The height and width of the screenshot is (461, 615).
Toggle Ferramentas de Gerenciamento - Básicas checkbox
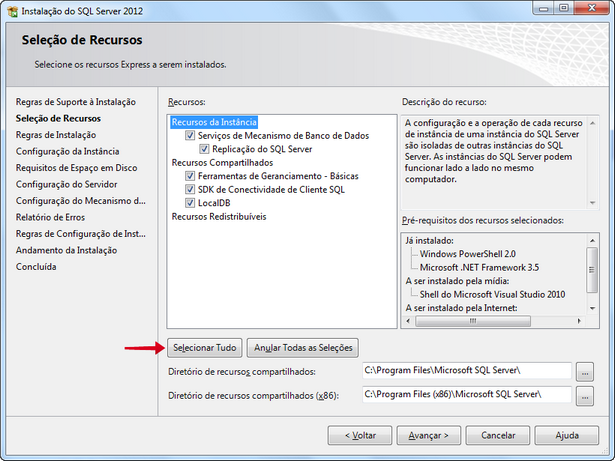[x=190, y=176]
